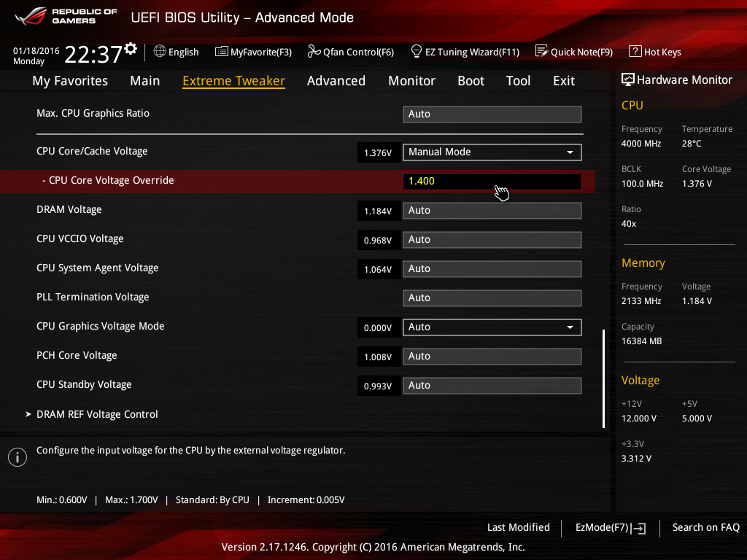Screen dimensions: 747x560
Task: Click the 1.376V core/cache voltage readout
Action: [378, 153]
